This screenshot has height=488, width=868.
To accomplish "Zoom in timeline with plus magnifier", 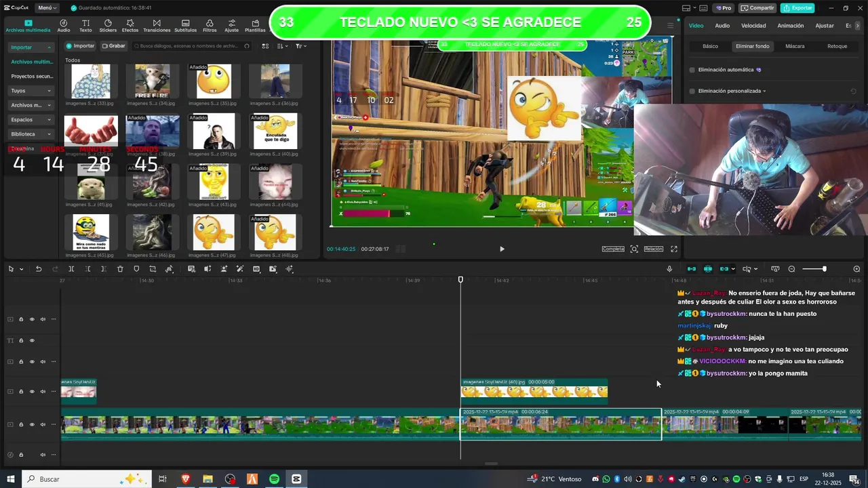I will click(x=856, y=269).
